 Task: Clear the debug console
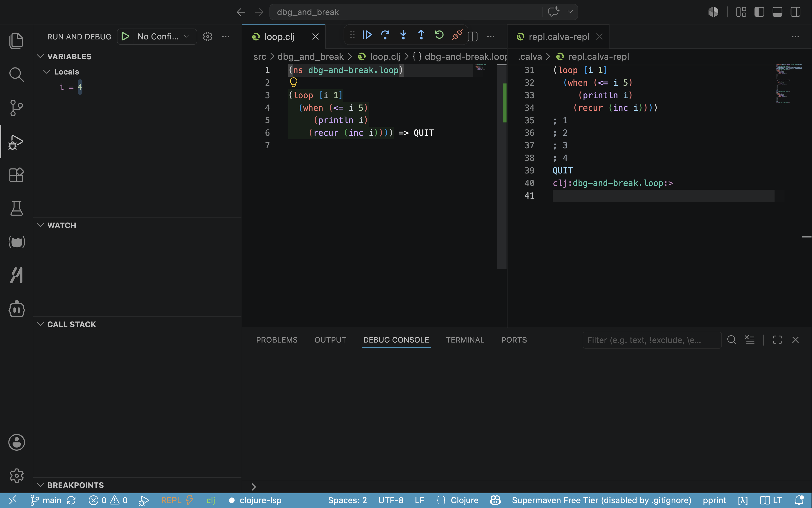[x=750, y=340]
